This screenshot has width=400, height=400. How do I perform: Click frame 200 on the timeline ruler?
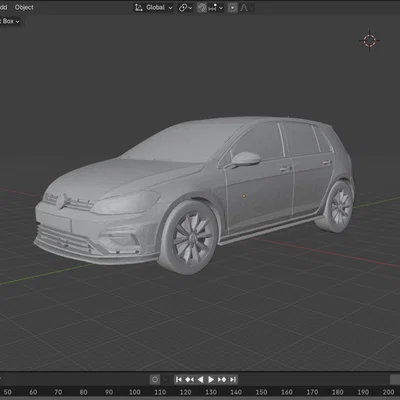(388, 392)
